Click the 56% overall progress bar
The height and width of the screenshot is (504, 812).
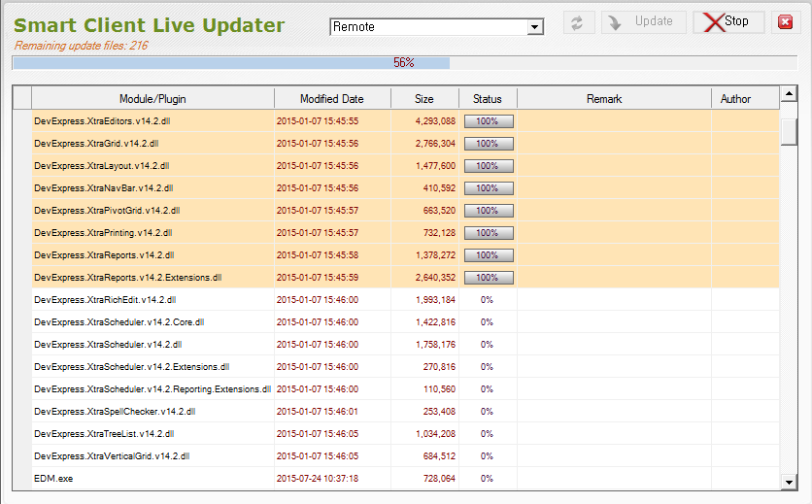click(404, 63)
